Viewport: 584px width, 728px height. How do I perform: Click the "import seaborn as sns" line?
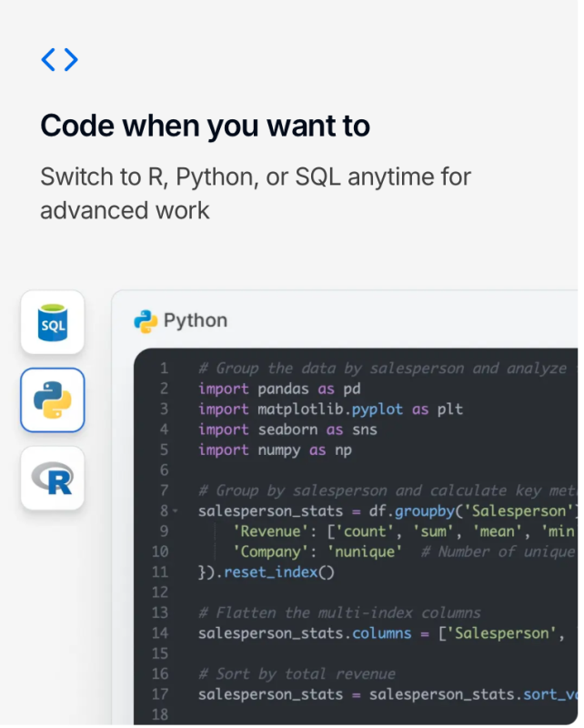click(287, 430)
